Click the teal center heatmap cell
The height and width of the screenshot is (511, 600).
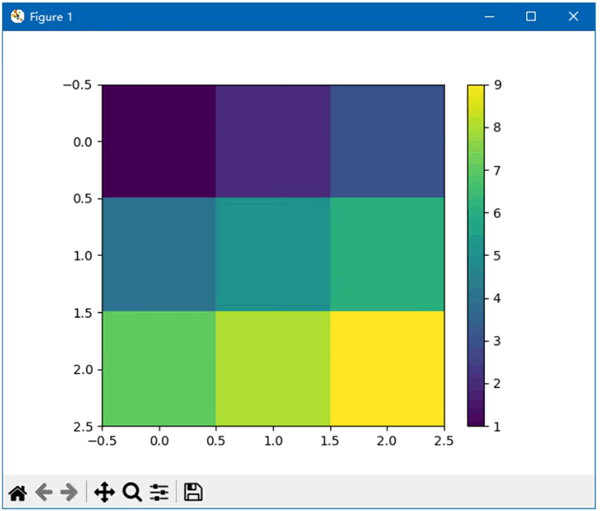[273, 255]
